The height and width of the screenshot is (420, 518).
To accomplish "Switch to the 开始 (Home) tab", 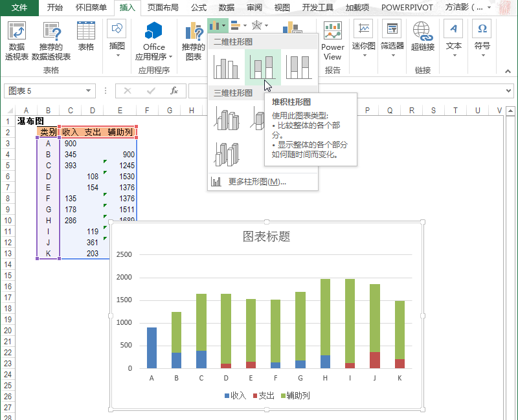I will (55, 7).
